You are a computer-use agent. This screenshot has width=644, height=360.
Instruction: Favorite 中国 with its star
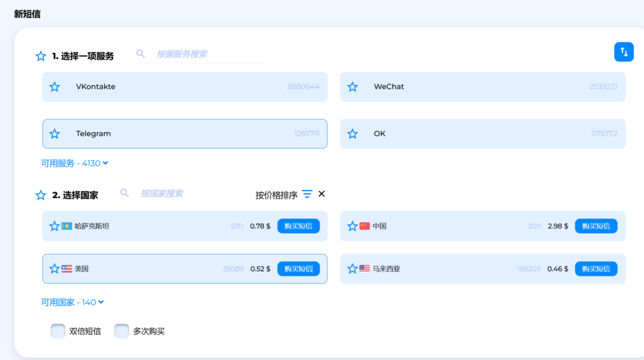click(352, 226)
